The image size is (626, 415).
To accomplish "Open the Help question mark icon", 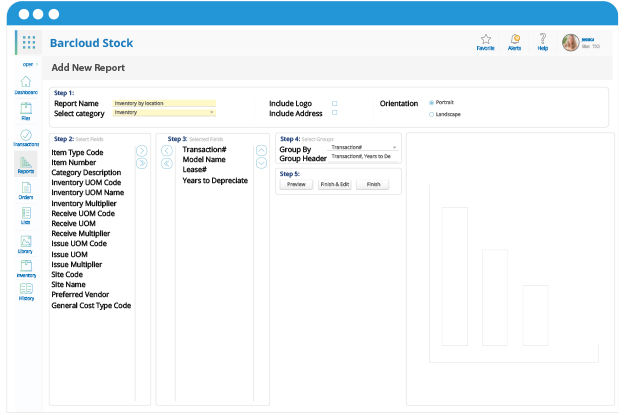I will pos(543,39).
